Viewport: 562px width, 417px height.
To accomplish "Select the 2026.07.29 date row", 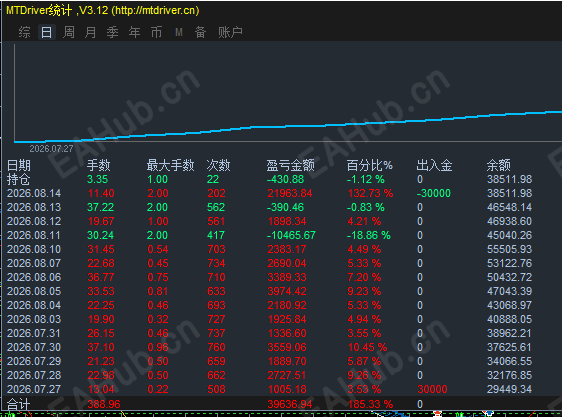I will click(x=34, y=361).
